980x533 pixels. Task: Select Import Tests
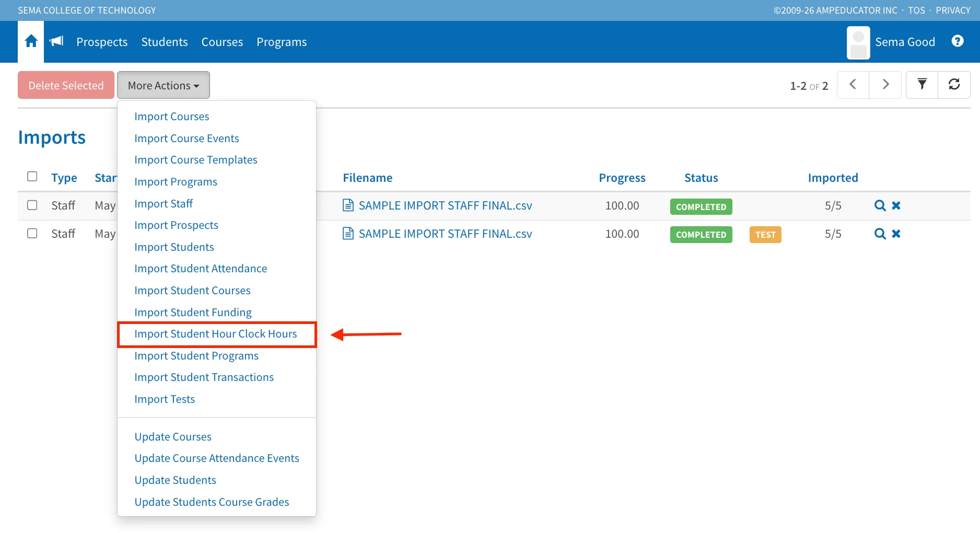[x=165, y=399]
